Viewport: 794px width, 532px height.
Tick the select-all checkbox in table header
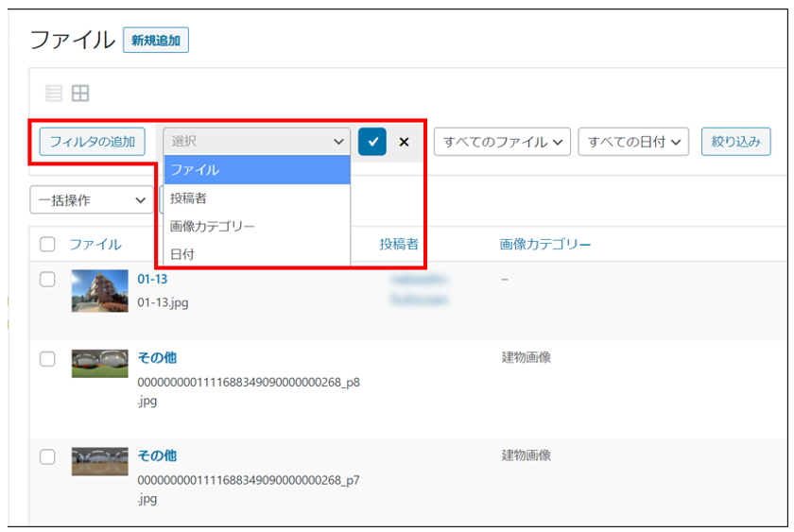48,245
